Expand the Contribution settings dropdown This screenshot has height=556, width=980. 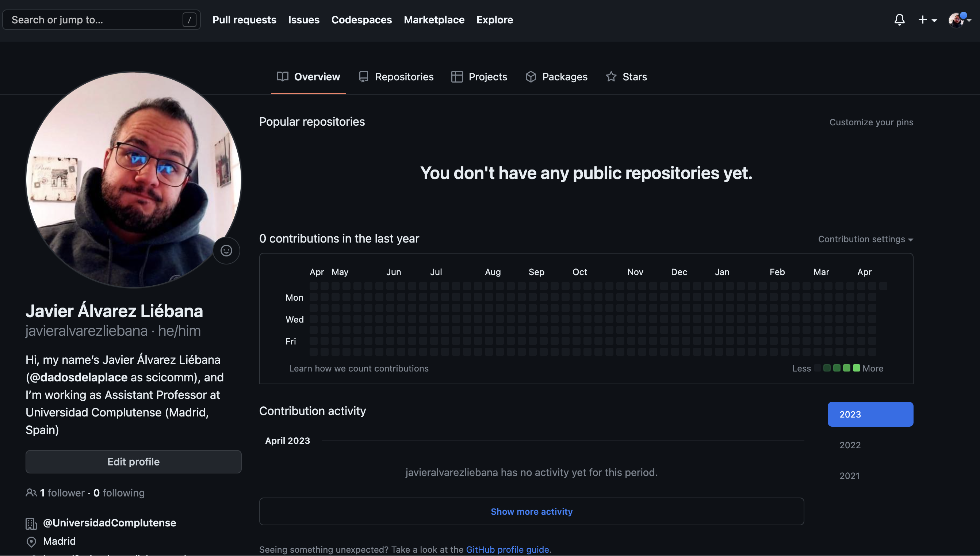(865, 239)
